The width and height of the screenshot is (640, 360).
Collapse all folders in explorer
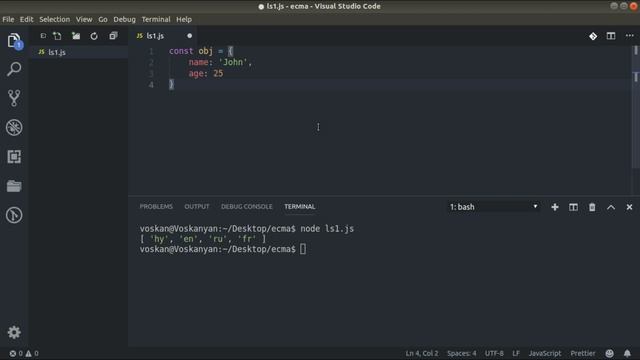click(113, 36)
